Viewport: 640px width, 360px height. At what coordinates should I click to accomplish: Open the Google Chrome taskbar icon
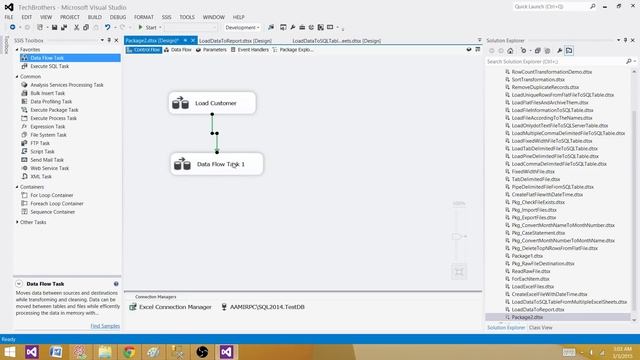(x=129, y=352)
